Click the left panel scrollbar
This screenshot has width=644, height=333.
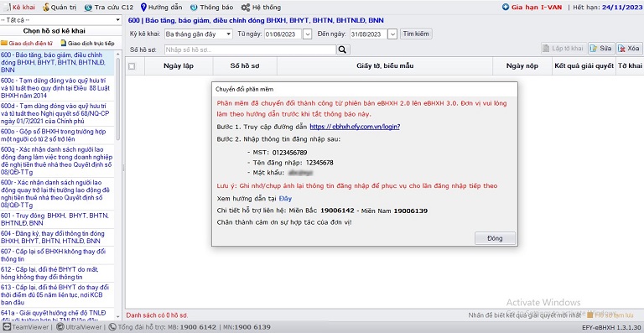(x=118, y=98)
